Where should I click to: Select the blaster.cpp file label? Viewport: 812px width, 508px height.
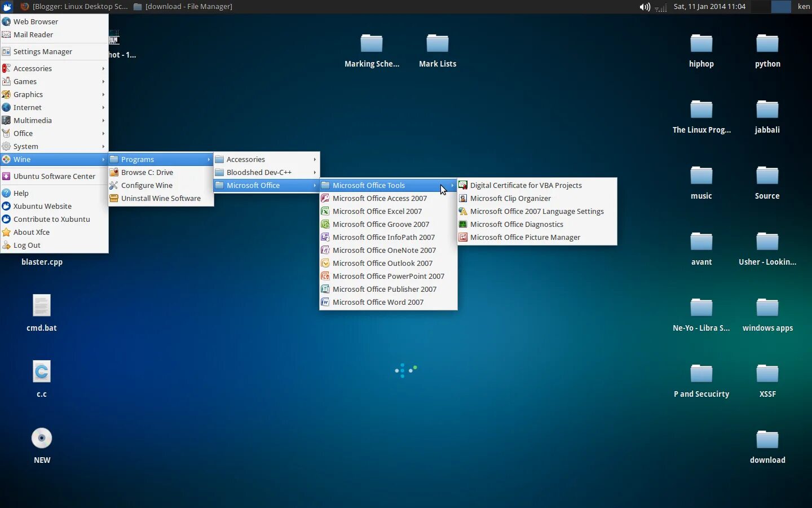[x=42, y=262]
